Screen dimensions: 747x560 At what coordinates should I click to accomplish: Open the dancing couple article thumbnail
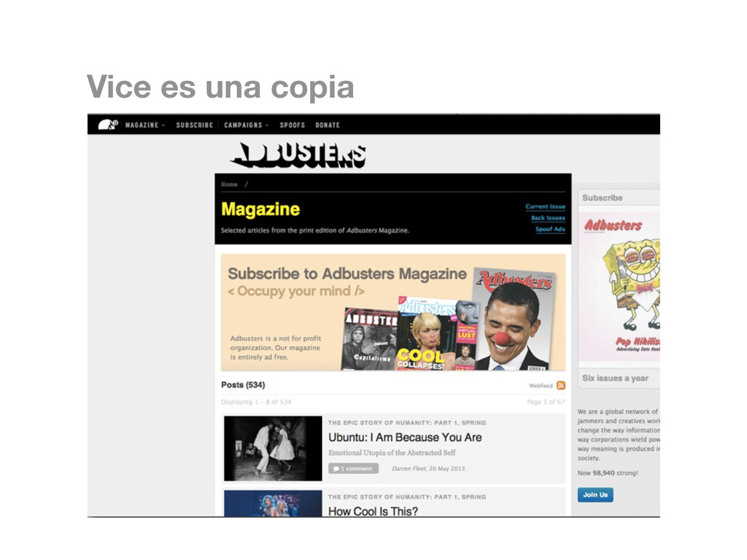pos(273,448)
